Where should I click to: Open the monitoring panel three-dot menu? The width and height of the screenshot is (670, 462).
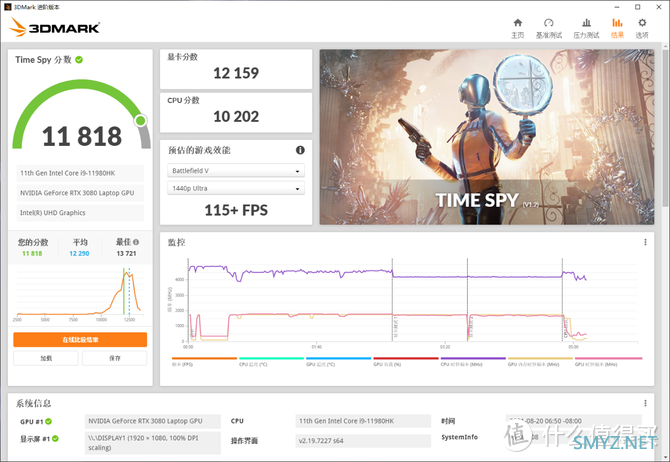645,242
